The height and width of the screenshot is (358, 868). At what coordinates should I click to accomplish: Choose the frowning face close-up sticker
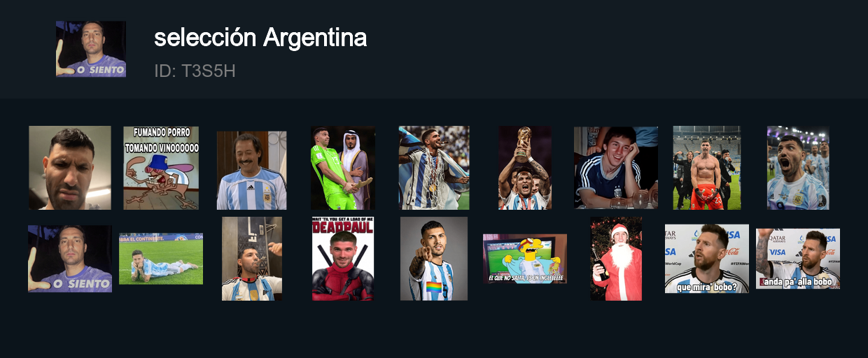point(70,168)
